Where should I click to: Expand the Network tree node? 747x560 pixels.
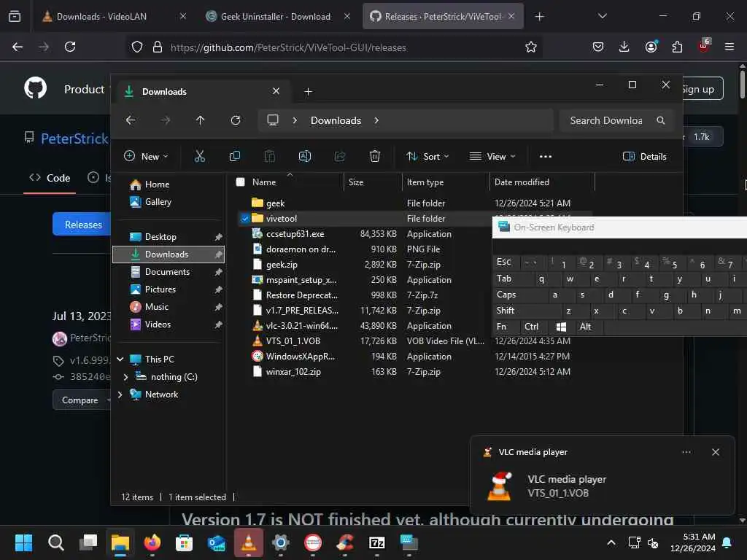120,394
